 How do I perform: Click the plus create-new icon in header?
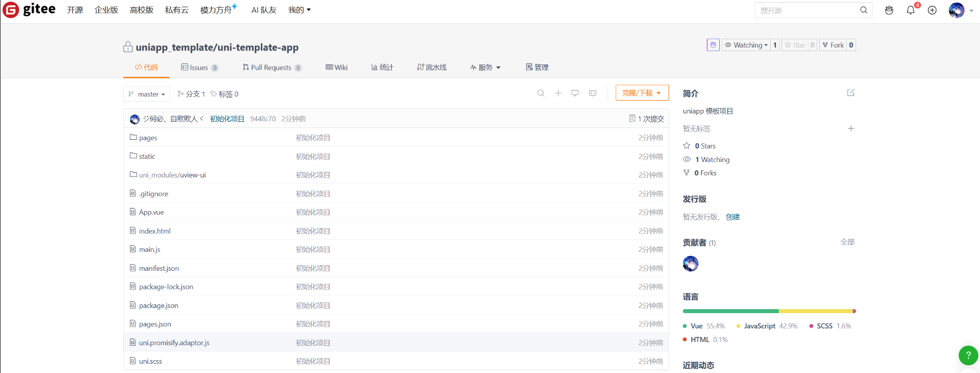(x=932, y=10)
